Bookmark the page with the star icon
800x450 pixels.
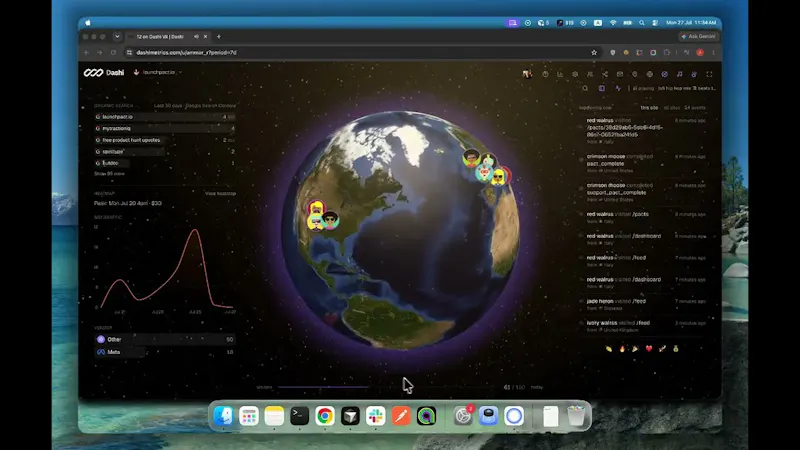click(594, 53)
